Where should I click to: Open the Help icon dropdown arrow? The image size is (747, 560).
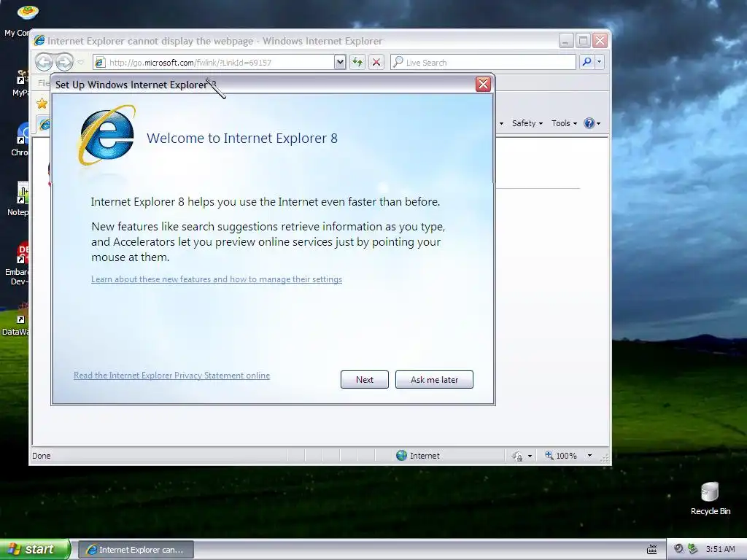(x=598, y=123)
